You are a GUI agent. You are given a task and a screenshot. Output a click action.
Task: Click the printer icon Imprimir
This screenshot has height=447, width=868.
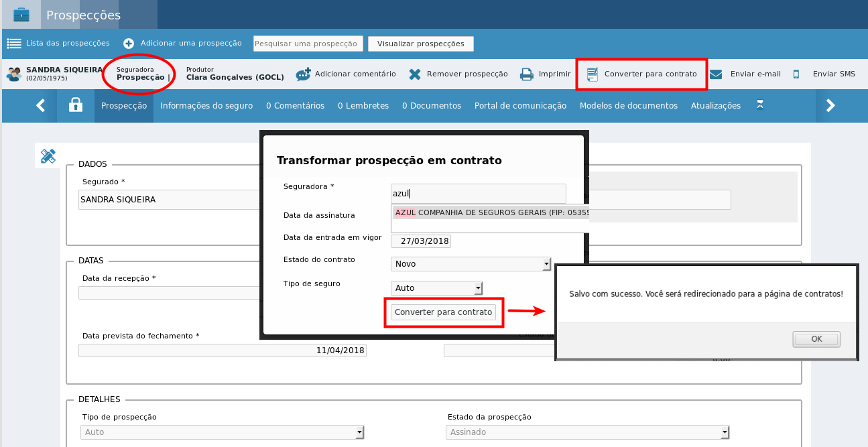(527, 74)
